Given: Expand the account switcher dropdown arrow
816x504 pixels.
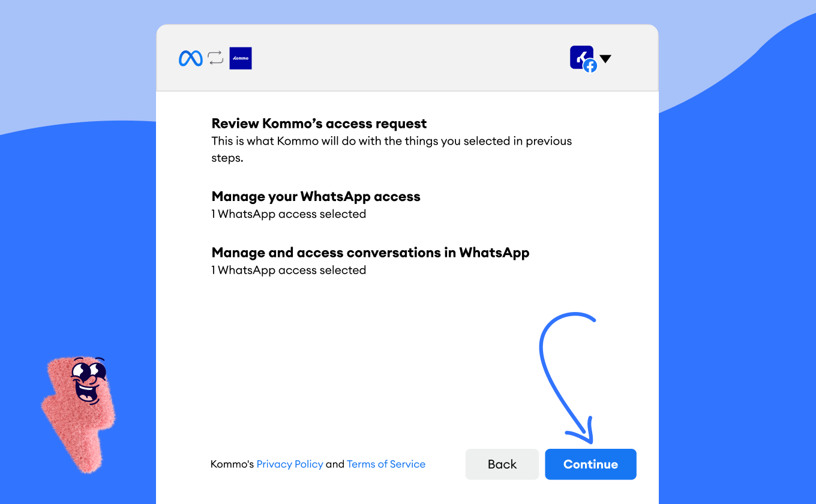Looking at the screenshot, I should pos(605,59).
